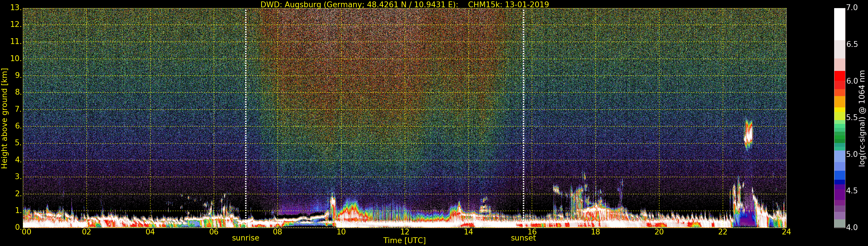Click the '4.0' colorbar tick value
The width and height of the screenshot is (868, 246).
[x=852, y=227]
